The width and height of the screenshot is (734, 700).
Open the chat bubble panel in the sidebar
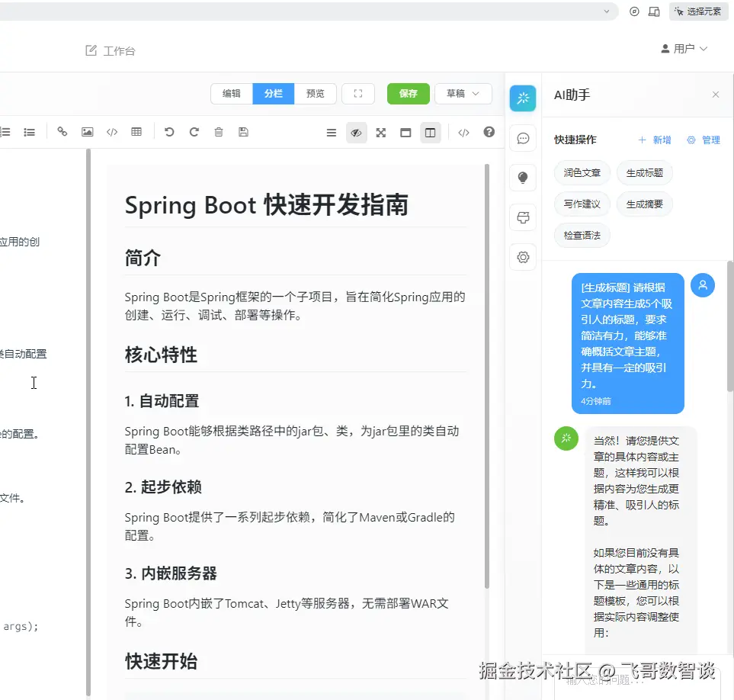[523, 138]
